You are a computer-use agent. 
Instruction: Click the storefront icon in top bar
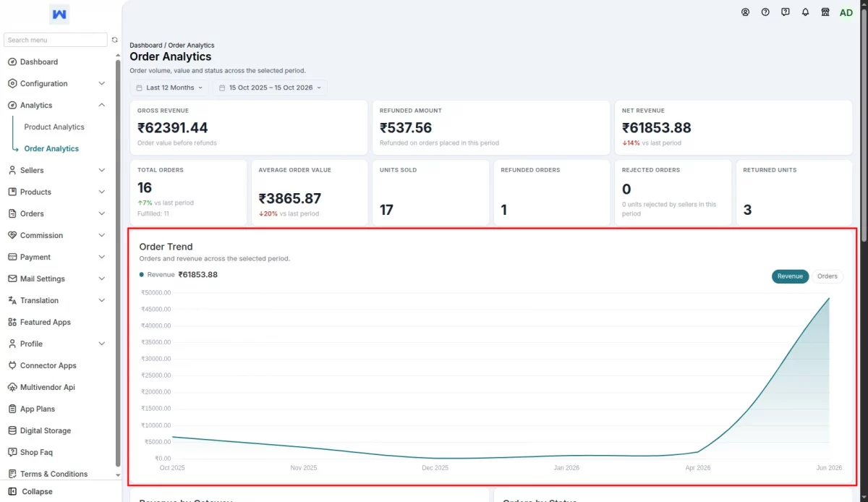tap(825, 12)
